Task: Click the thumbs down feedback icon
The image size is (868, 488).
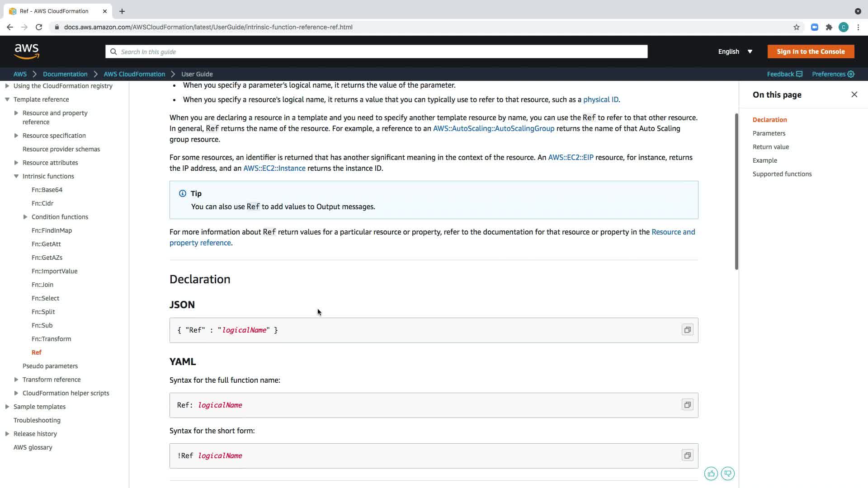Action: 728,474
